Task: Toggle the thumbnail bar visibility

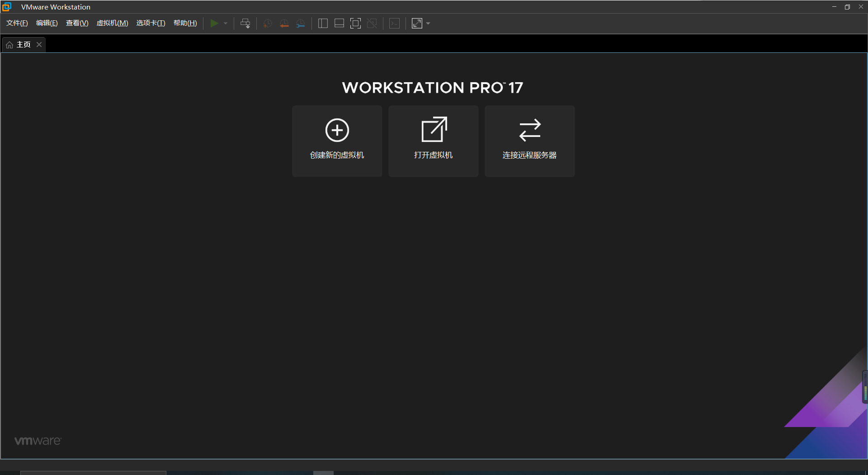Action: click(339, 23)
